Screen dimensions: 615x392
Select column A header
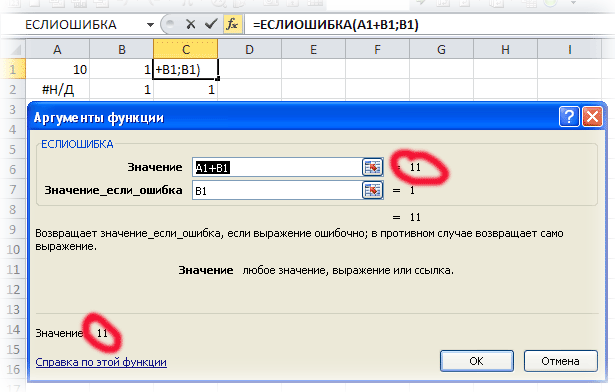(57, 49)
